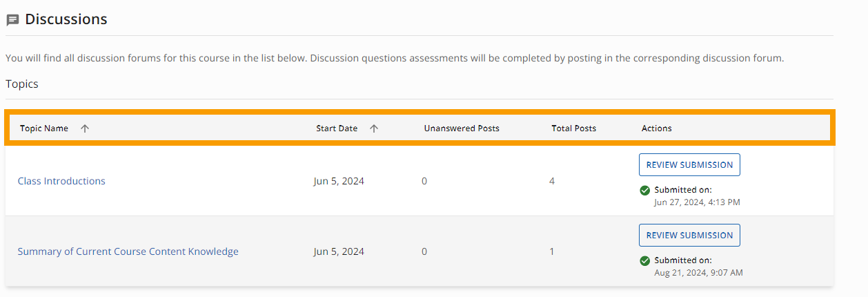Review submission for Summary of Course Knowledge

[689, 236]
